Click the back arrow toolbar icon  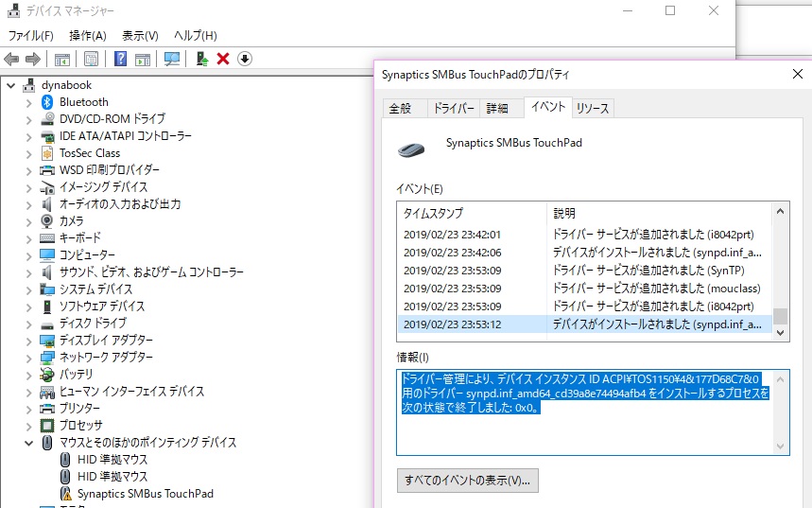coord(11,59)
